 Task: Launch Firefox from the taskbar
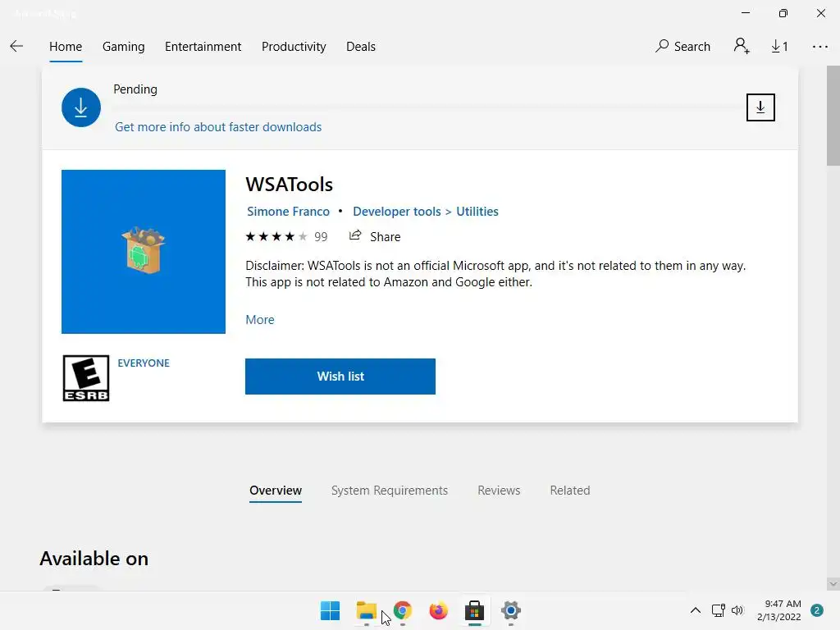[x=438, y=610]
